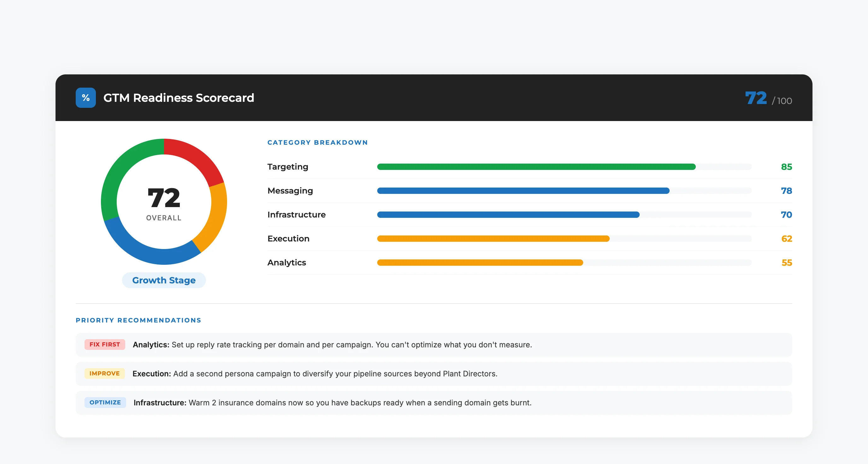Select the Analytics category label
Screen dimensions: 868x464
tap(286, 263)
